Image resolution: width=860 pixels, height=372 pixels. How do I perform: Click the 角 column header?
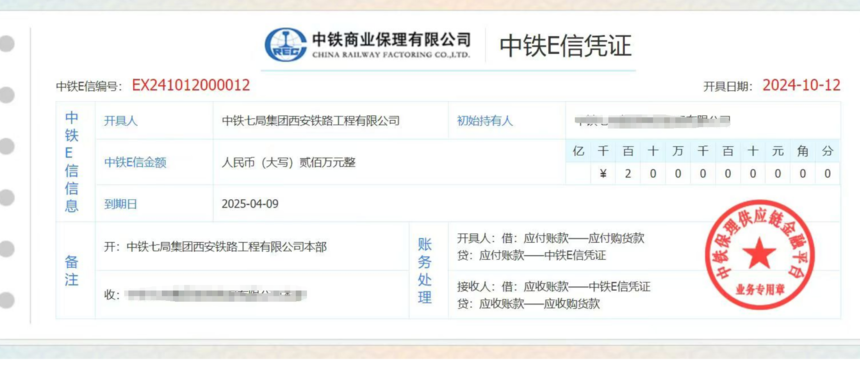pyautogui.click(x=803, y=152)
